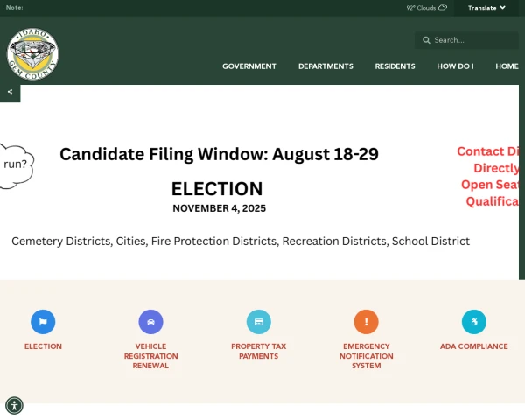
Task: Open the Government menu
Action: (249, 66)
